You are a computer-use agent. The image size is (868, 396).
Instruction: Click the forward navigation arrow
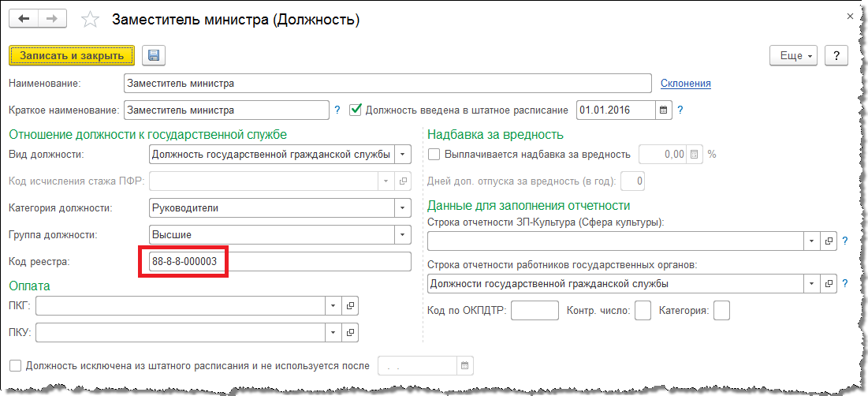pos(51,19)
